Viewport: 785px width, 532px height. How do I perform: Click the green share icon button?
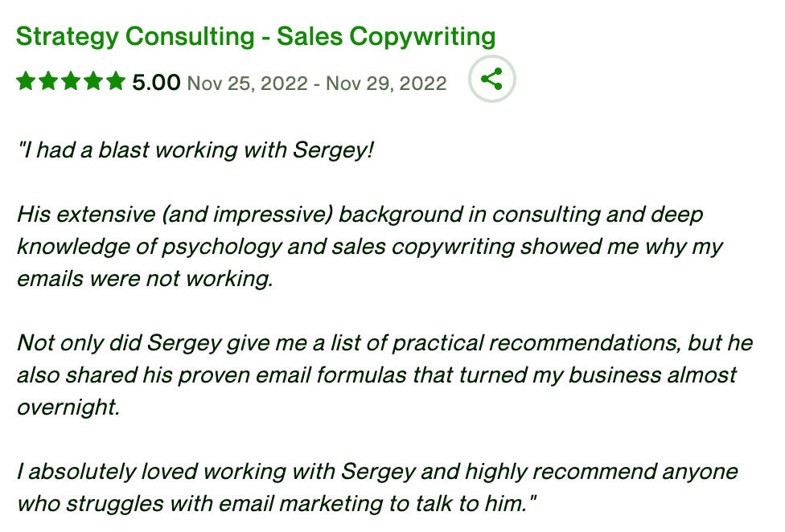pos(491,79)
